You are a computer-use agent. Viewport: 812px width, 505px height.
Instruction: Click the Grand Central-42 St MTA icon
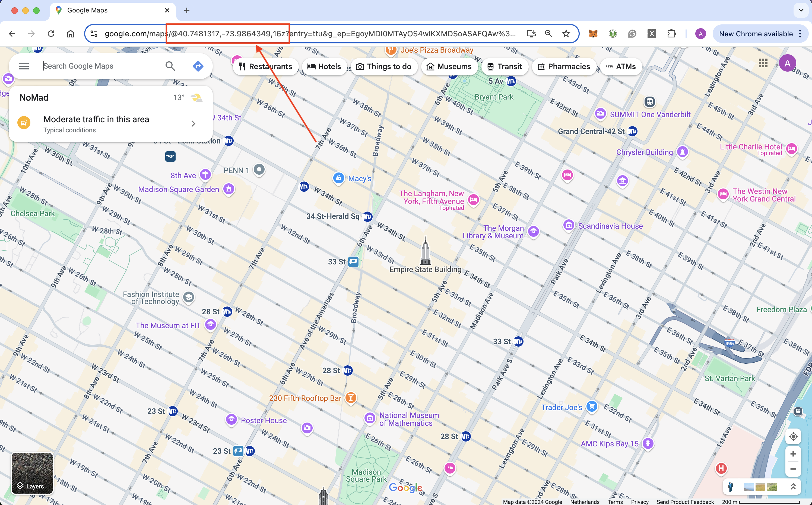pos(633,131)
